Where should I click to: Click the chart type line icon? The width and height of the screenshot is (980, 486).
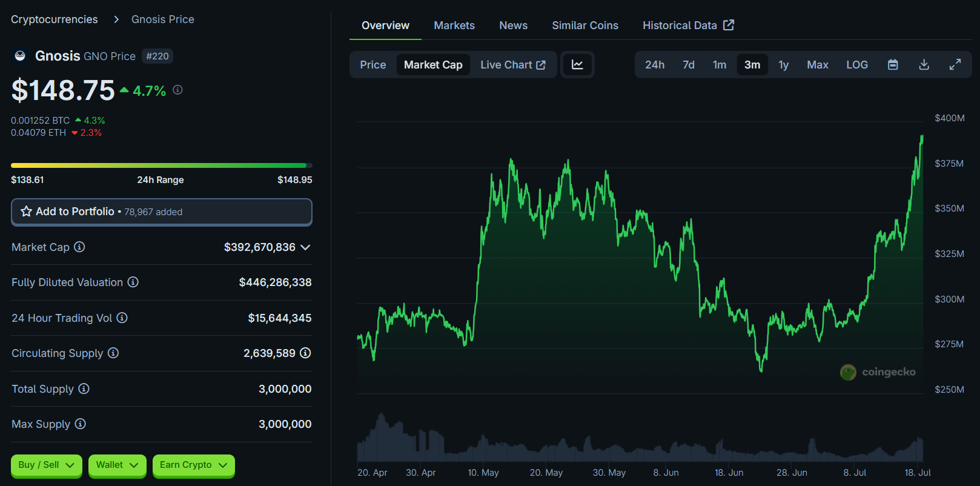click(577, 65)
